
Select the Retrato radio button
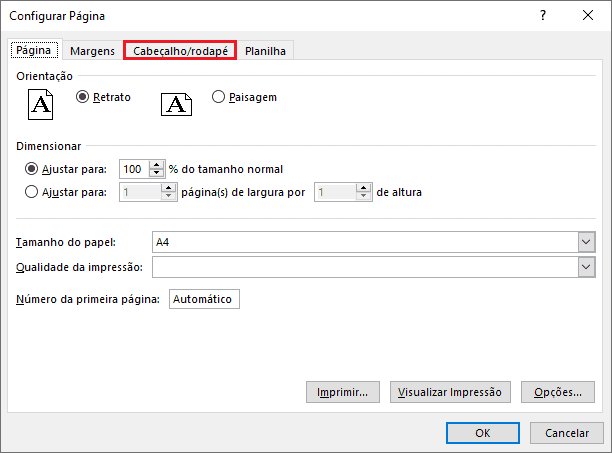[x=82, y=97]
